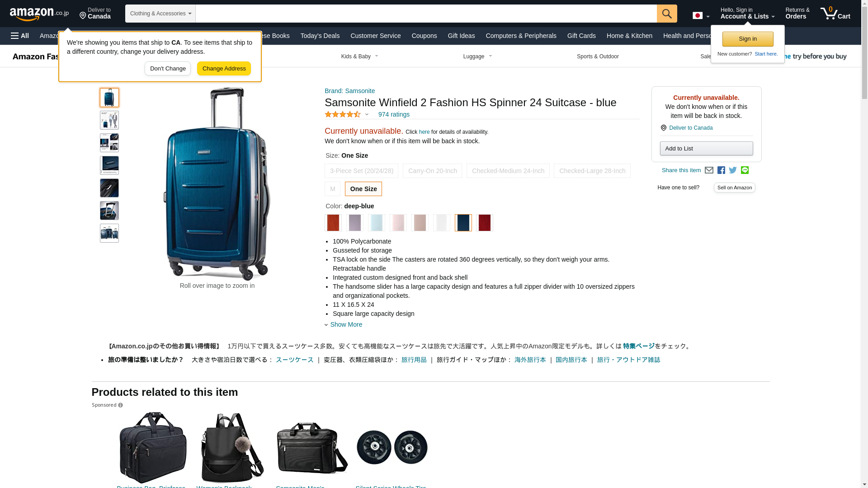Open the Clothing & Accessories search category dropdown
Image resolution: width=868 pixels, height=488 pixels.
[x=160, y=14]
